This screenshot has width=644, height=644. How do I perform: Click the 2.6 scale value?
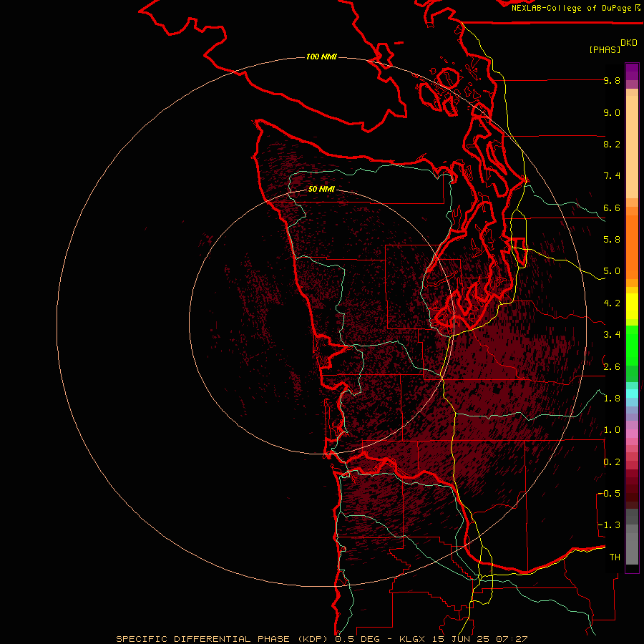[612, 367]
